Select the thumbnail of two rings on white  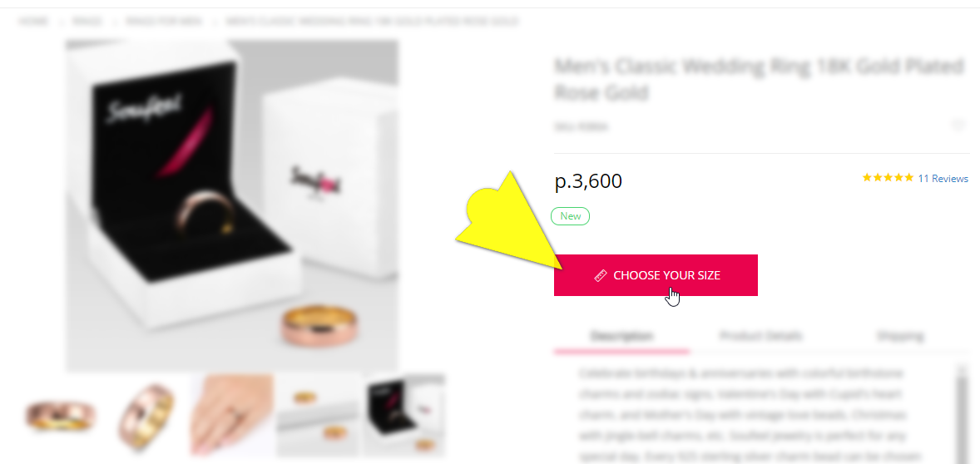coord(319,415)
